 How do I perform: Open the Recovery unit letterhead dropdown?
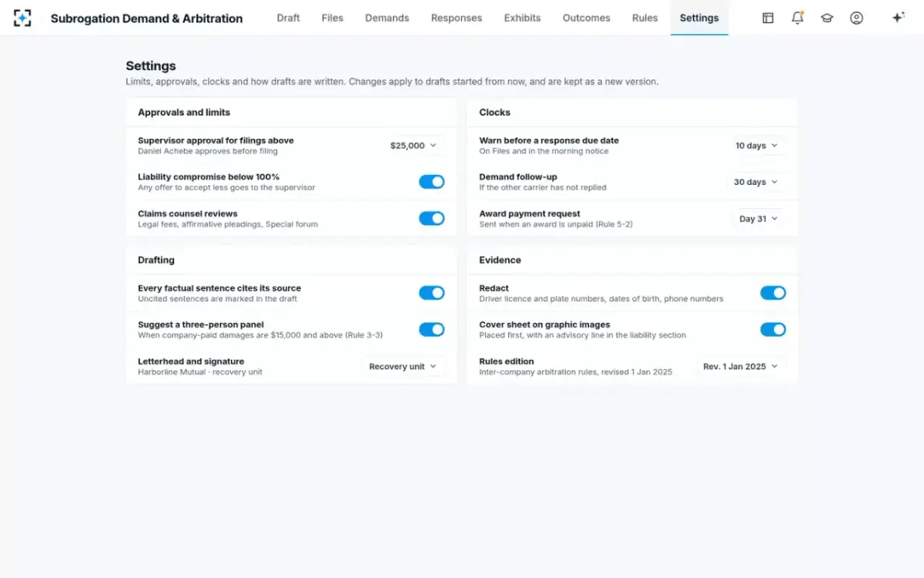(x=403, y=367)
